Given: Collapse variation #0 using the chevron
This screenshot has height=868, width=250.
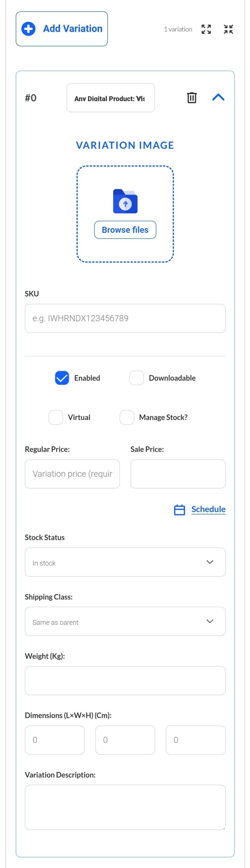Looking at the screenshot, I should 218,98.
